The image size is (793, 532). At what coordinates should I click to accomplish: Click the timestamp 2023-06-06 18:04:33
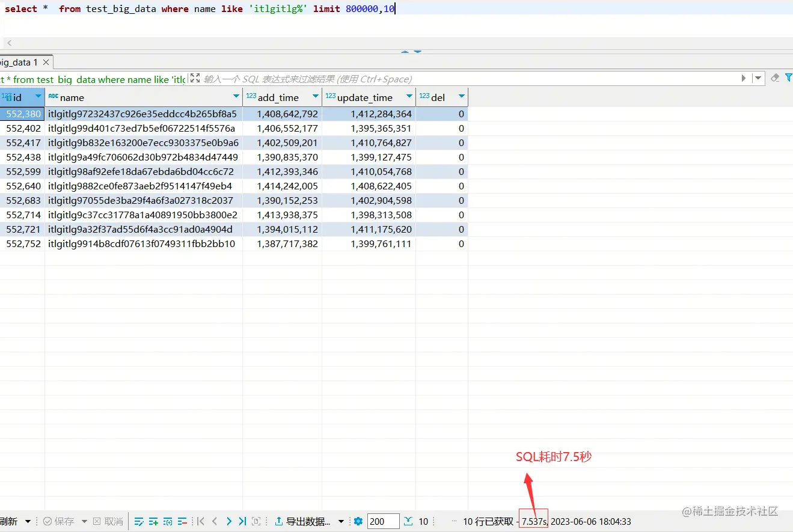[591, 521]
